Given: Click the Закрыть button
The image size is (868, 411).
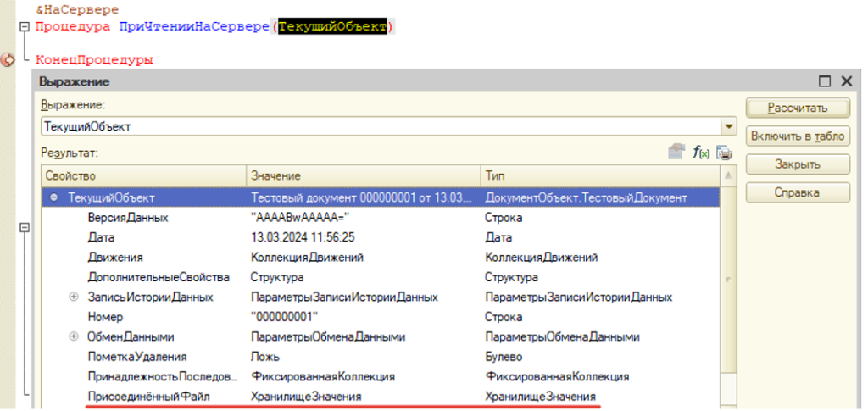Looking at the screenshot, I should tap(796, 164).
